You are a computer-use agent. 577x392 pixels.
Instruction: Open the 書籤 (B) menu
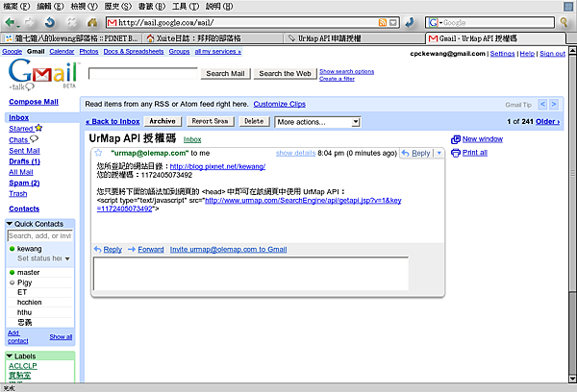pos(152,7)
